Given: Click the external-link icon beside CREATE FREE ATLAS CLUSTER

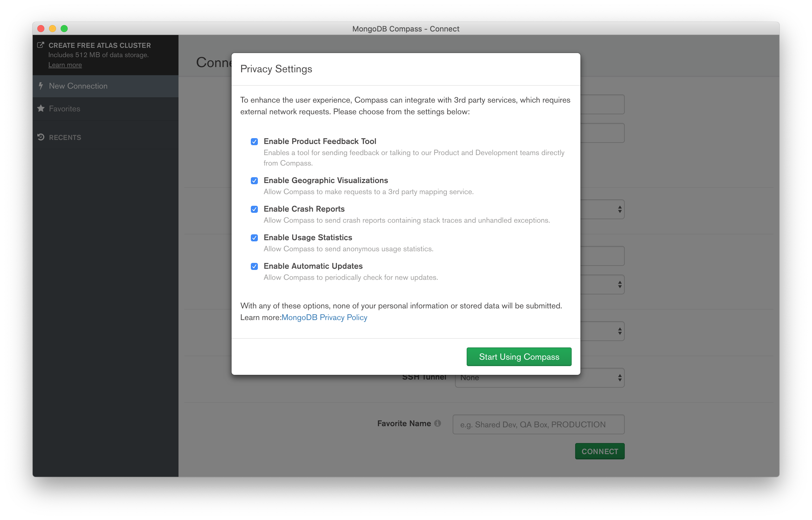Looking at the screenshot, I should [41, 44].
